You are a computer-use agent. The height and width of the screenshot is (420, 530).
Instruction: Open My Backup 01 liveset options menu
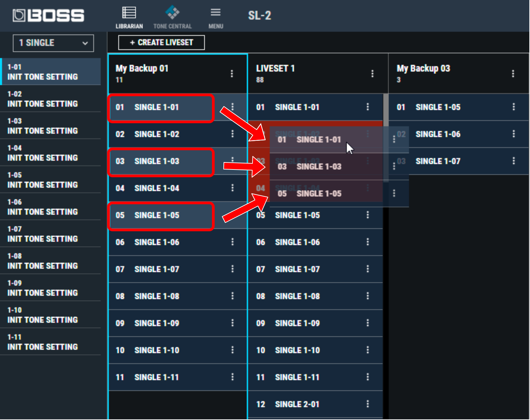point(232,74)
